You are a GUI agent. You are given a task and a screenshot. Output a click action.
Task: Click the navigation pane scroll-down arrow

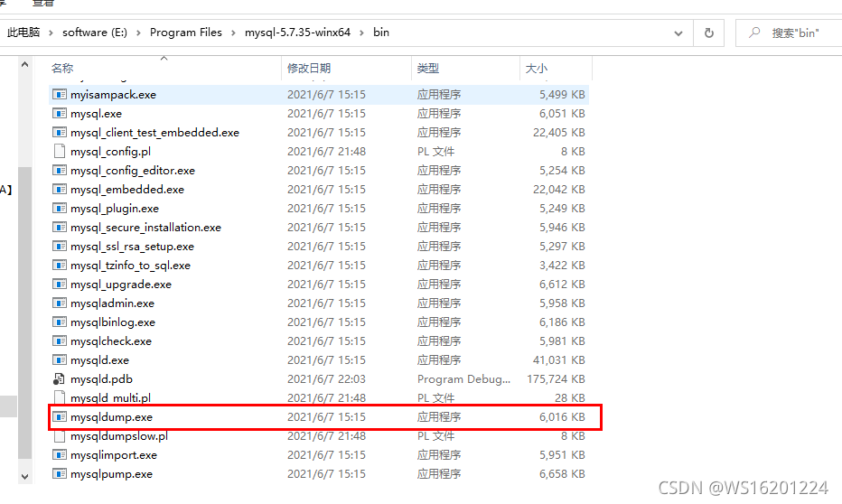click(x=24, y=476)
